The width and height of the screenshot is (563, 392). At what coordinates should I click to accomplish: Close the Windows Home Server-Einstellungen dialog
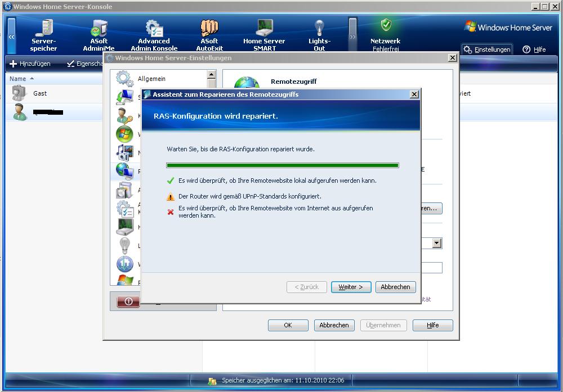point(453,58)
